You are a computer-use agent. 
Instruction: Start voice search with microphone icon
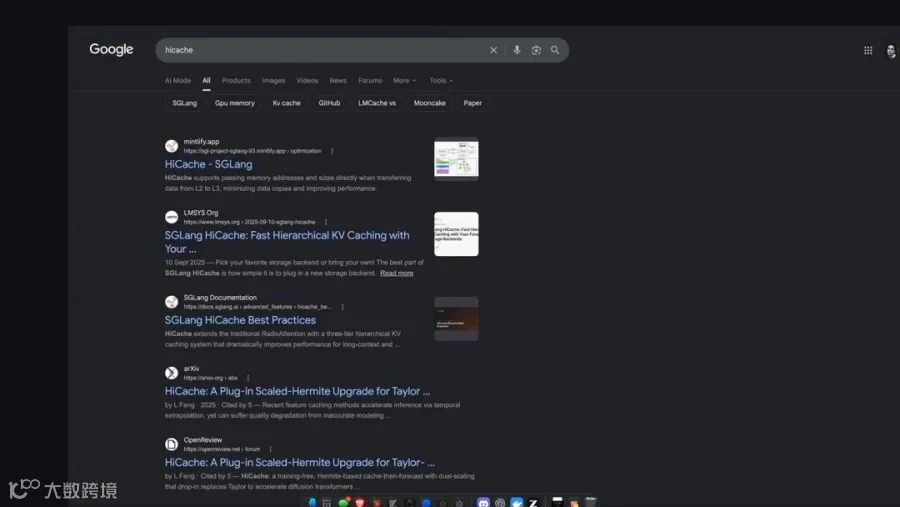[x=517, y=50]
